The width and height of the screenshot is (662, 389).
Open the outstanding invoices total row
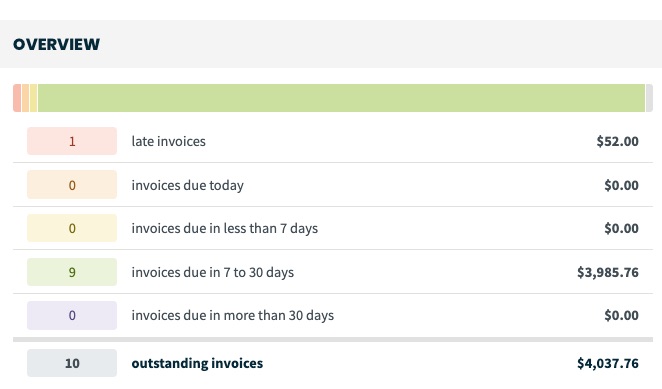tap(333, 363)
